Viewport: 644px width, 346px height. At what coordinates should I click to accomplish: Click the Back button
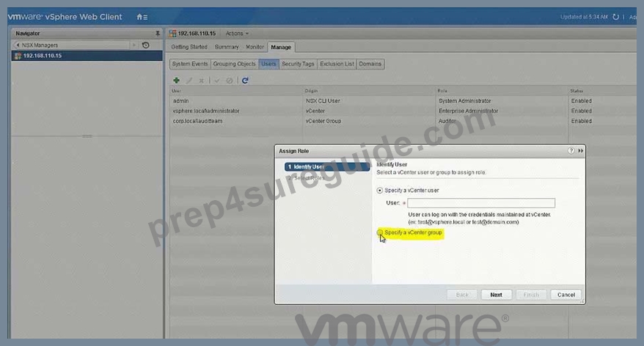462,295
